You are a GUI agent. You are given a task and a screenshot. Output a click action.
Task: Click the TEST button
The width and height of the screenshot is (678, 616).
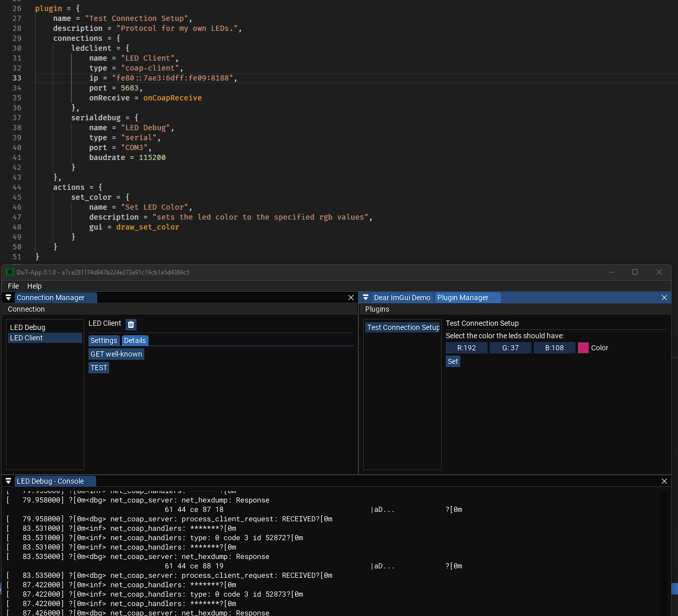point(99,368)
